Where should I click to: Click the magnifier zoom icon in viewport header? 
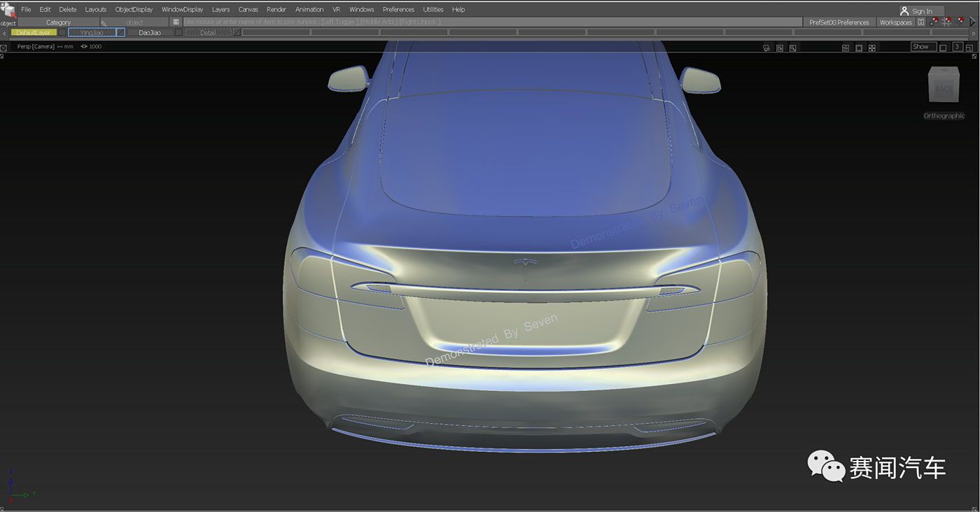click(792, 48)
